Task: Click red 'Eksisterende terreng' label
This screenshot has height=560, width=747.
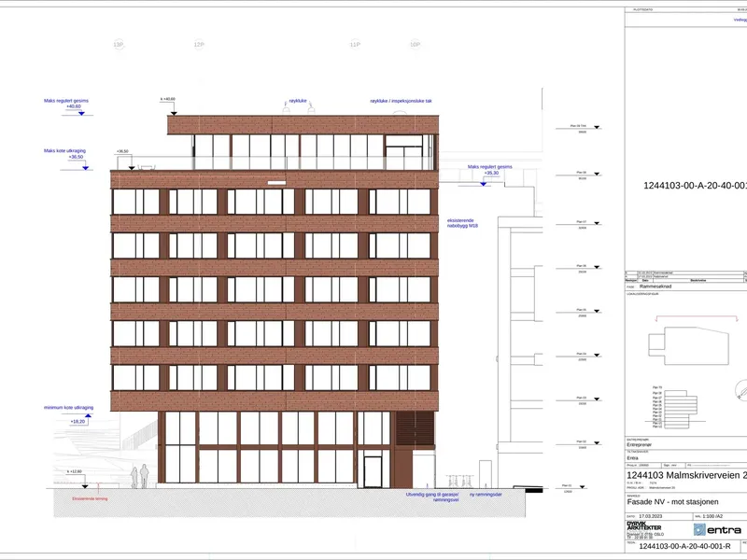Action: (x=90, y=498)
